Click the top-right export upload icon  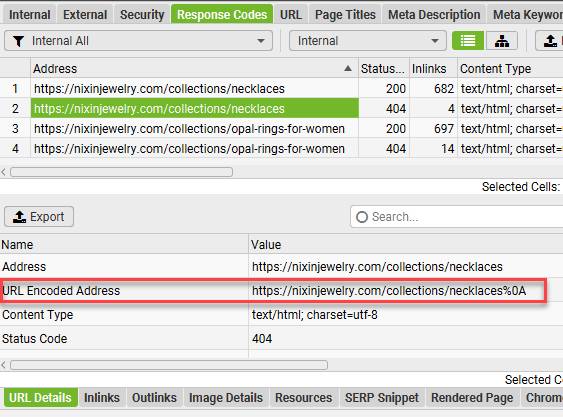point(550,41)
